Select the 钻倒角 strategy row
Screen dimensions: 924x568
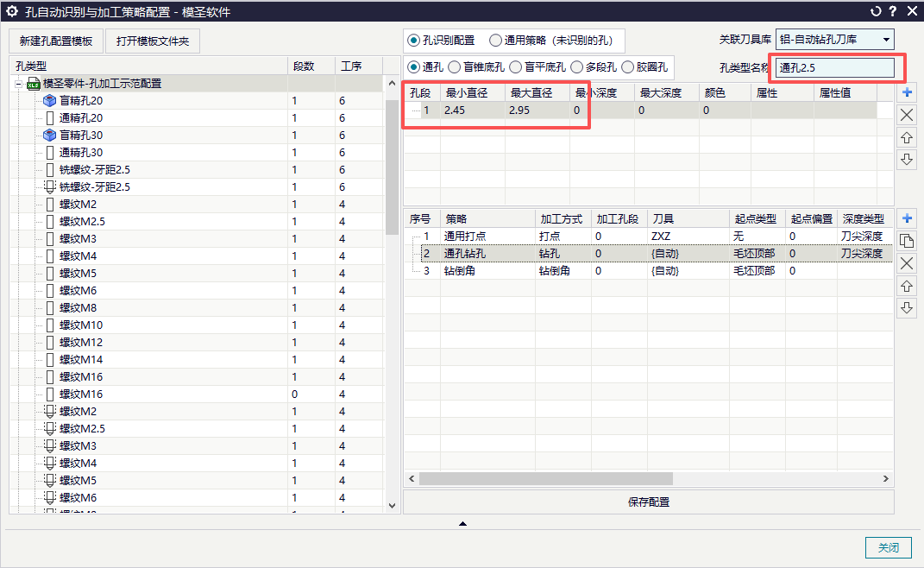click(x=648, y=271)
